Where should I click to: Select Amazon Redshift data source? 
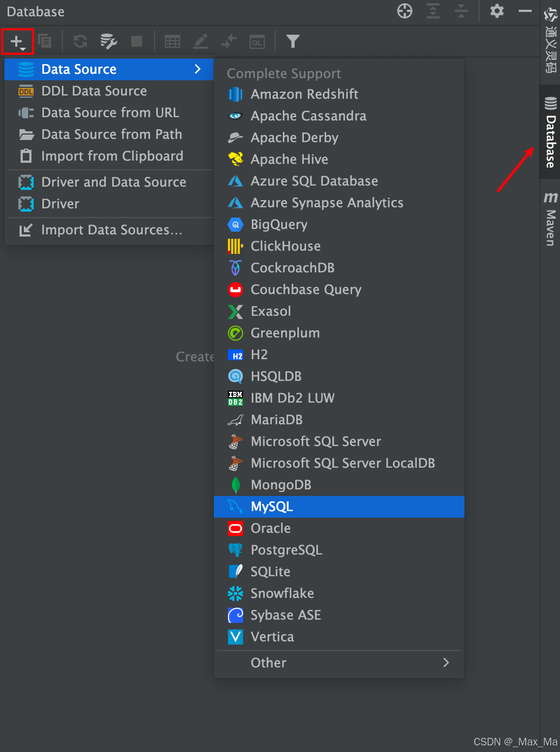(x=339, y=94)
